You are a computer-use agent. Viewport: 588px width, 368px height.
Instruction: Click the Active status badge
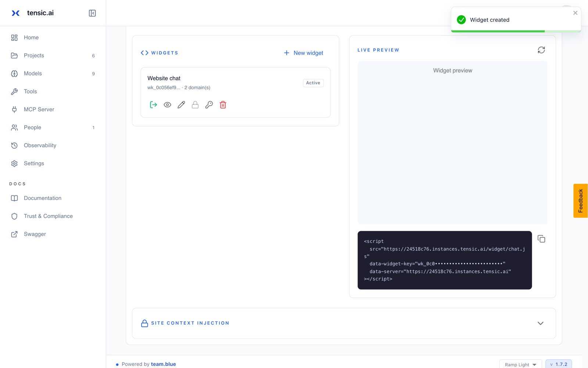[313, 83]
